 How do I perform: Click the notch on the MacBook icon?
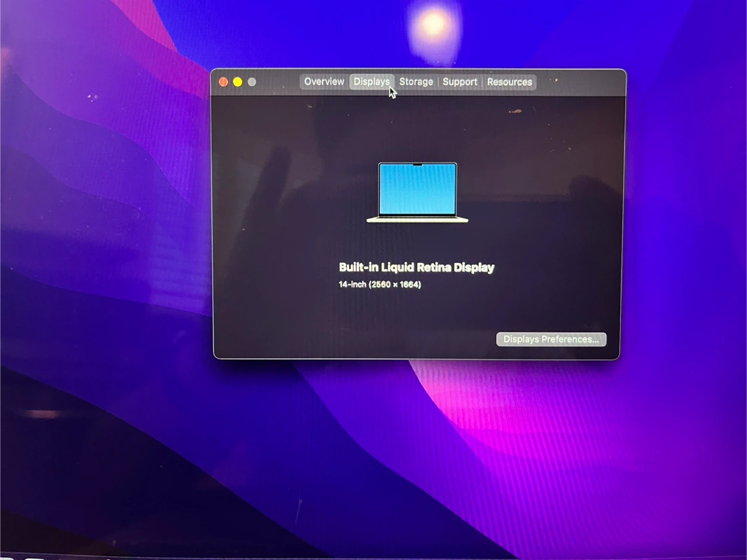pos(418,165)
